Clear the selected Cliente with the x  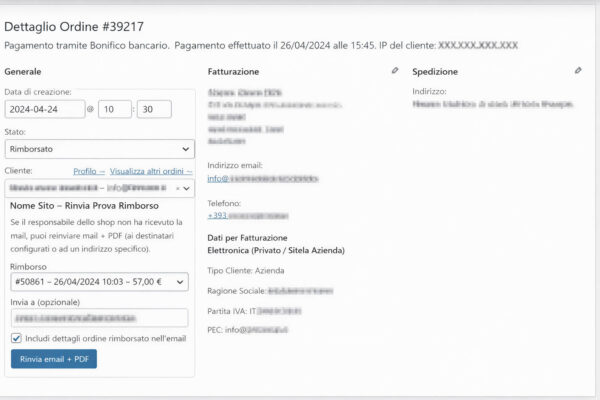coord(177,187)
